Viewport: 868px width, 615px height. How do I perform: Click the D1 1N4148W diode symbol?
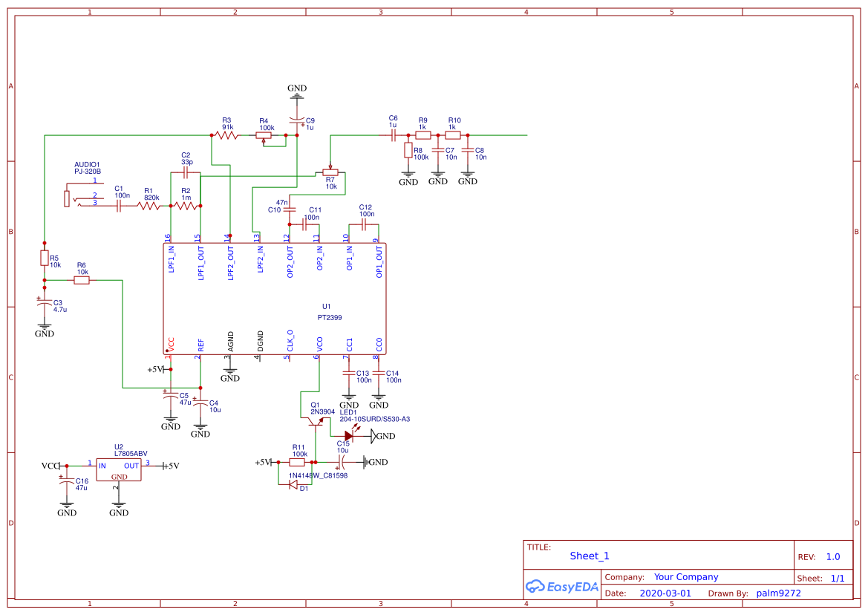(295, 483)
